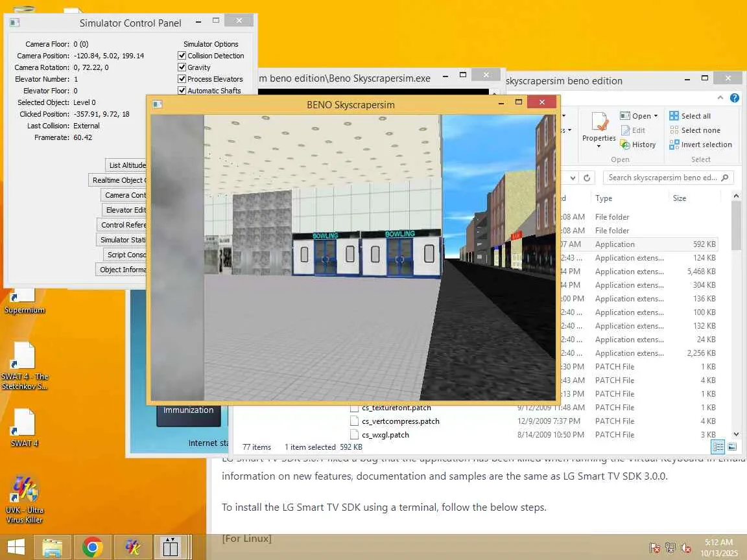Click the Select all icon

tap(674, 116)
